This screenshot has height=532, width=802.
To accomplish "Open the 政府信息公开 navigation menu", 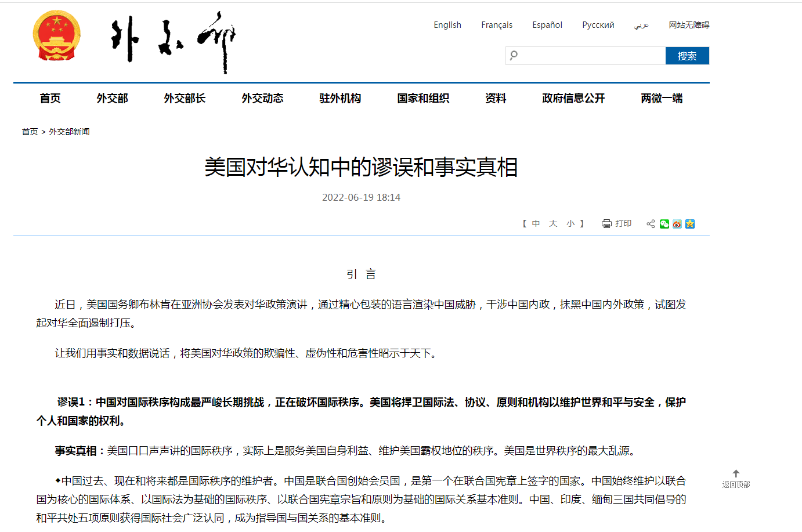I will point(573,99).
